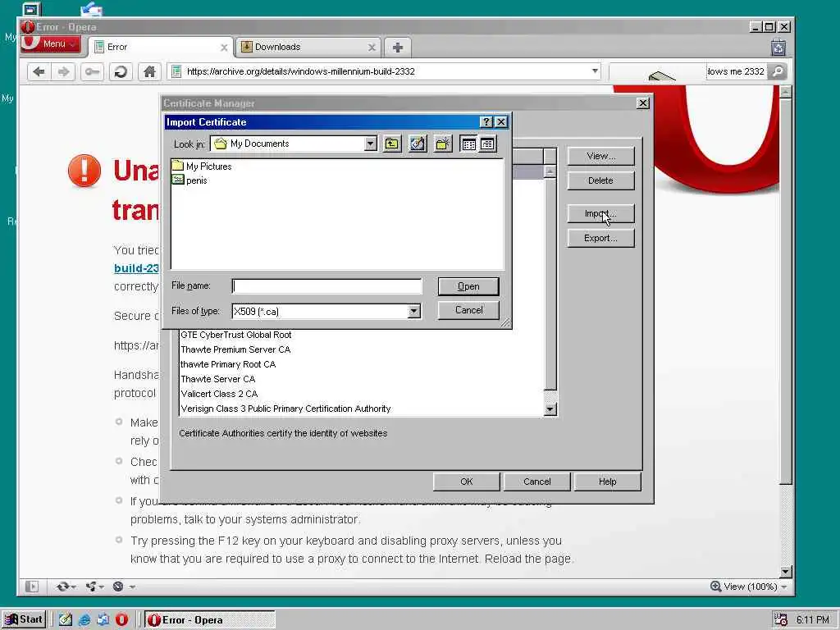Launch Internet Explorer from quick launch
Screen dimensions: 840x630
(x=84, y=619)
